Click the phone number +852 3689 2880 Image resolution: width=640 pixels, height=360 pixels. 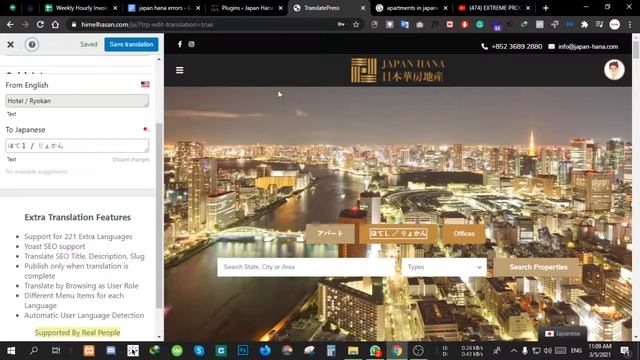click(x=517, y=47)
